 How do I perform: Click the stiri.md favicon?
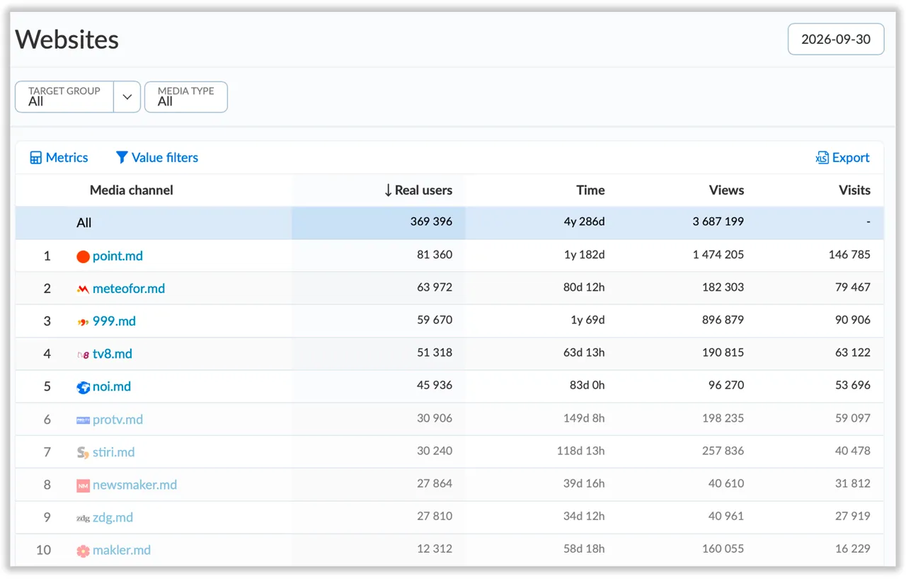click(83, 452)
